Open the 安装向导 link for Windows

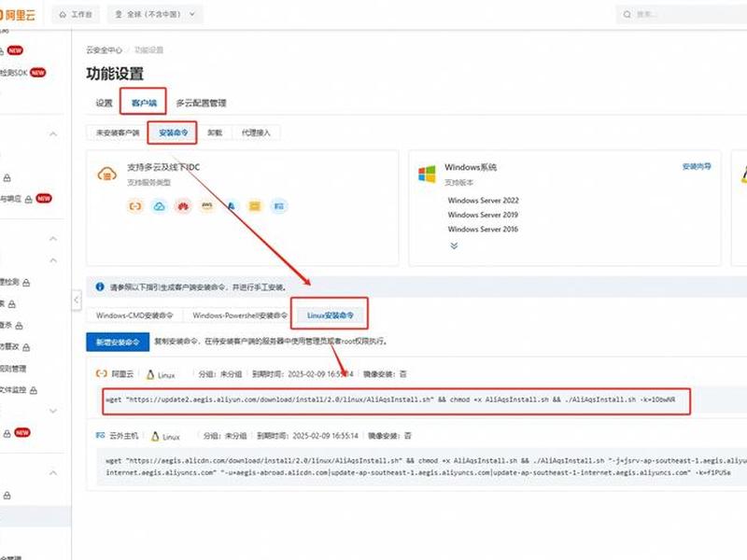pyautogui.click(x=697, y=166)
